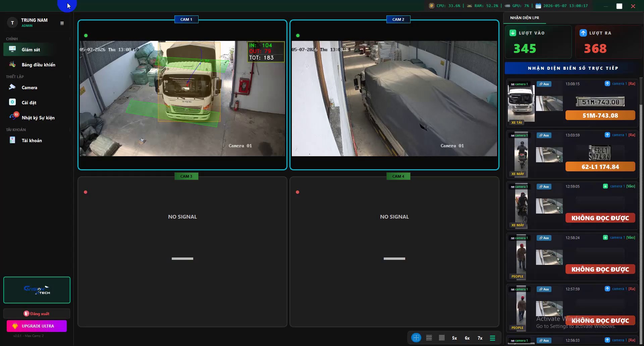
Task: Click the RAM usage indicator icon
Action: pos(470,6)
